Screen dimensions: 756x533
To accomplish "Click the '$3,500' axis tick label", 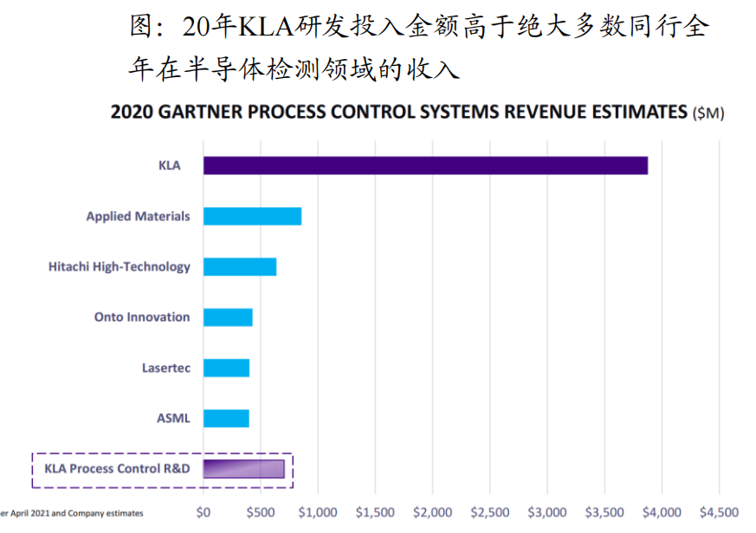I will (x=604, y=512).
